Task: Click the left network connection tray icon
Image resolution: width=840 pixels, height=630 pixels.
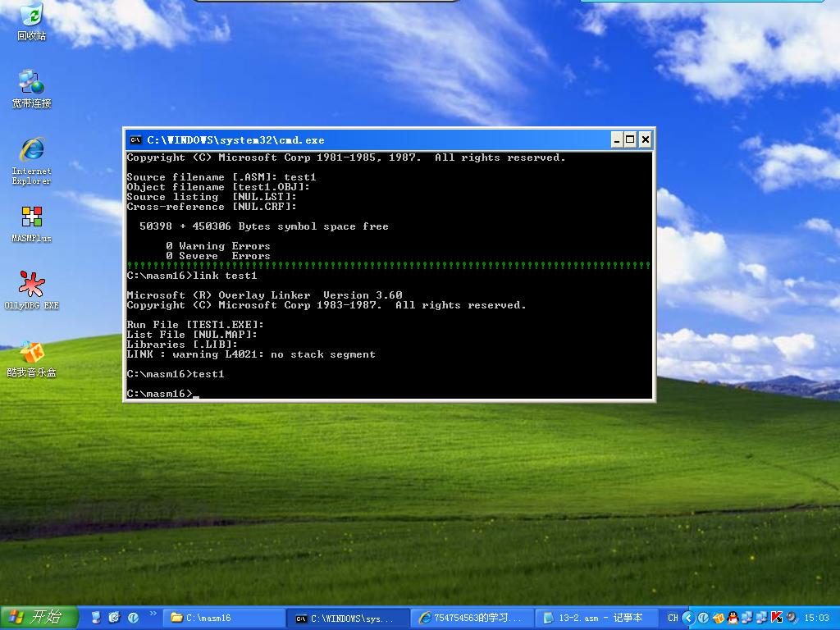Action: coord(746,618)
